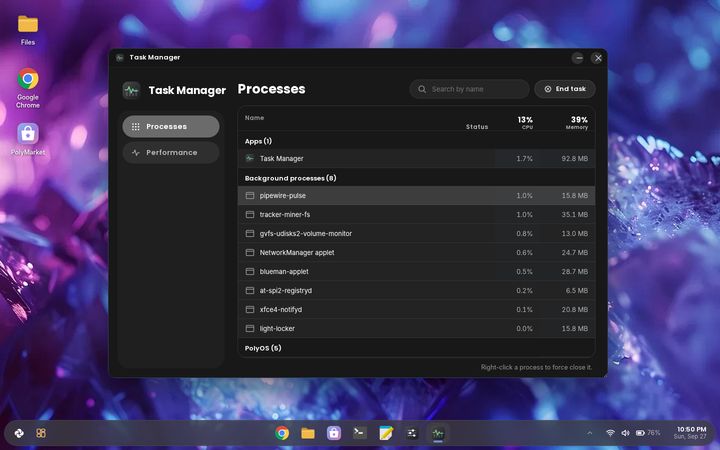Open the Terminal from the taskbar
This screenshot has height=450, width=720.
pos(360,433)
